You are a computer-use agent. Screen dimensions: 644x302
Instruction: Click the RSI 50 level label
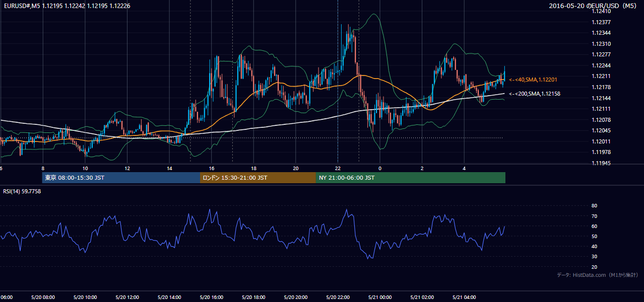(x=594, y=236)
